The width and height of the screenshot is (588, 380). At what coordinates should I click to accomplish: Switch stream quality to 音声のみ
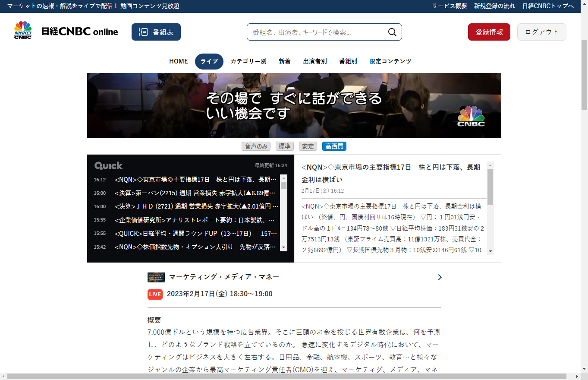(256, 146)
